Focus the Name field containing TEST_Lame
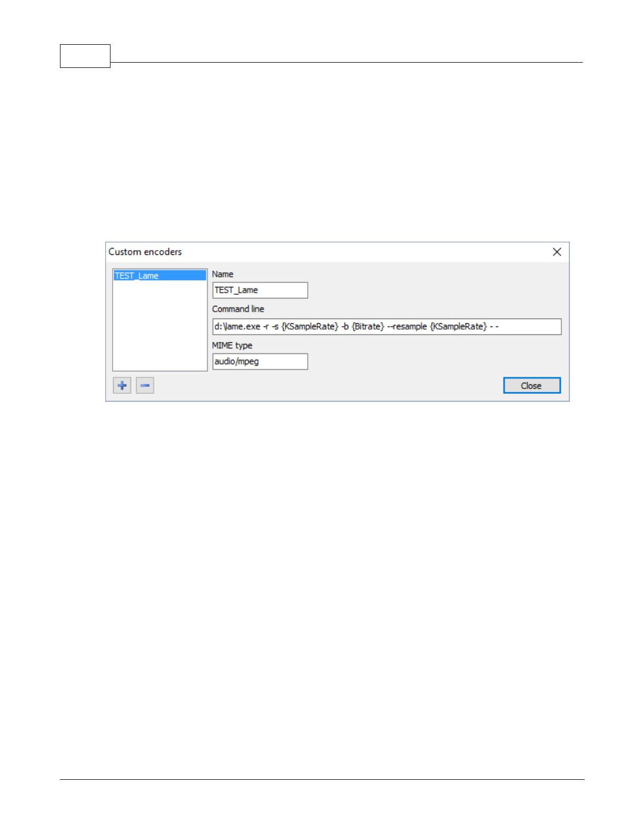Image resolution: width=644 pixels, height=834 pixels. pos(260,290)
